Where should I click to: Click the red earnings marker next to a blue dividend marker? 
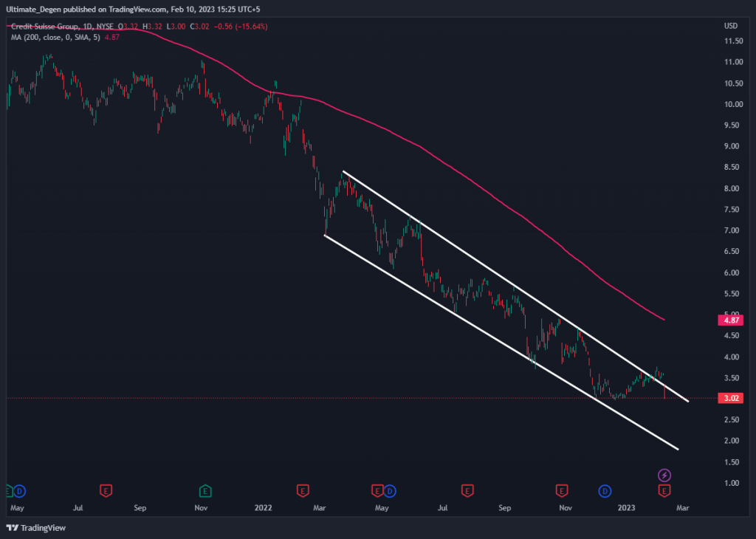pyautogui.click(x=377, y=491)
